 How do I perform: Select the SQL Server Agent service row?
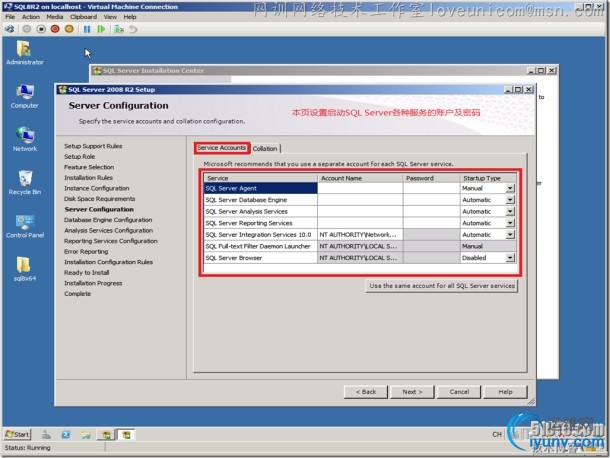pos(261,188)
